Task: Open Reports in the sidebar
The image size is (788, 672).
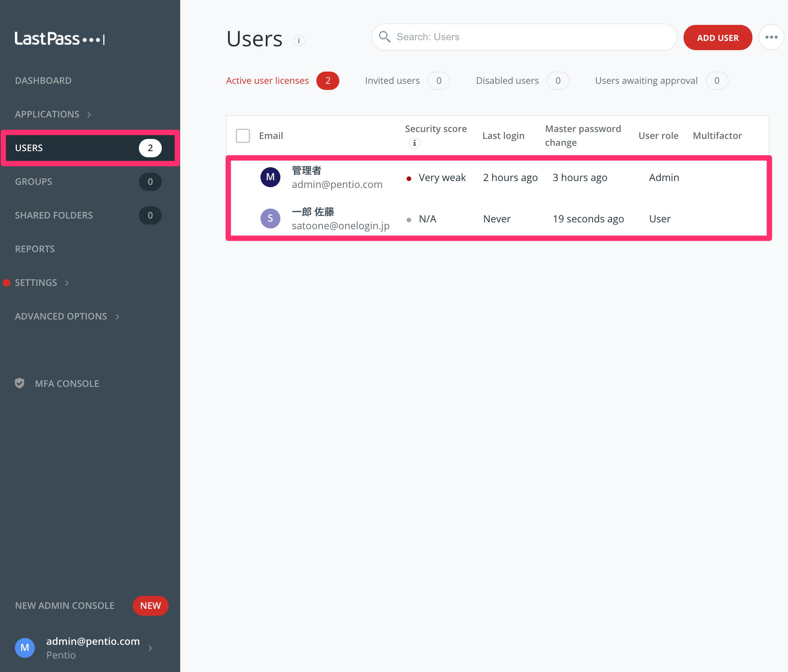Action: point(35,249)
